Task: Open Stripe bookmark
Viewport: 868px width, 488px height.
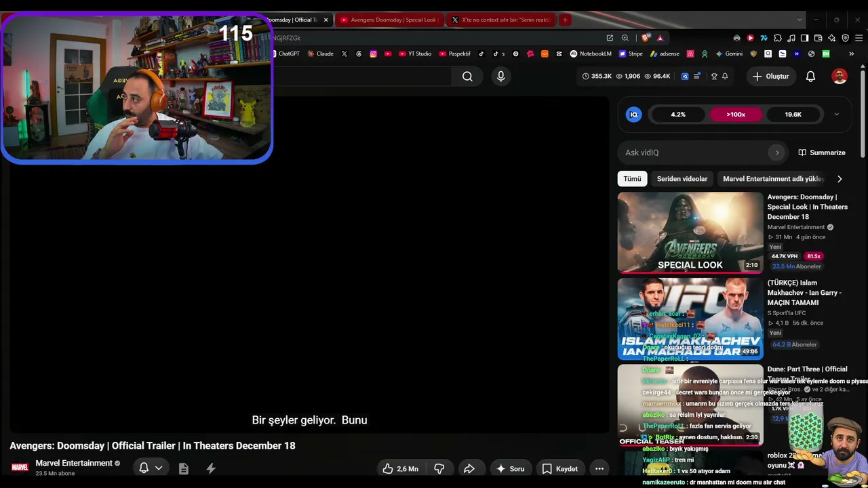Action: pos(631,54)
